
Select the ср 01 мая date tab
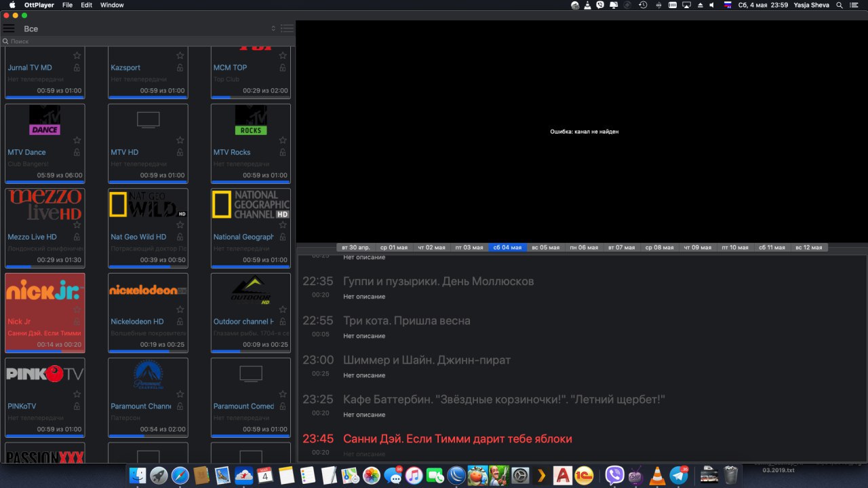point(393,248)
